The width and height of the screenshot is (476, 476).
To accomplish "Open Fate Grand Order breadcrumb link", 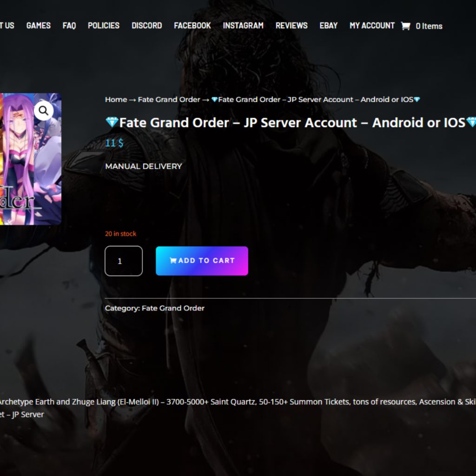I will coord(169,99).
